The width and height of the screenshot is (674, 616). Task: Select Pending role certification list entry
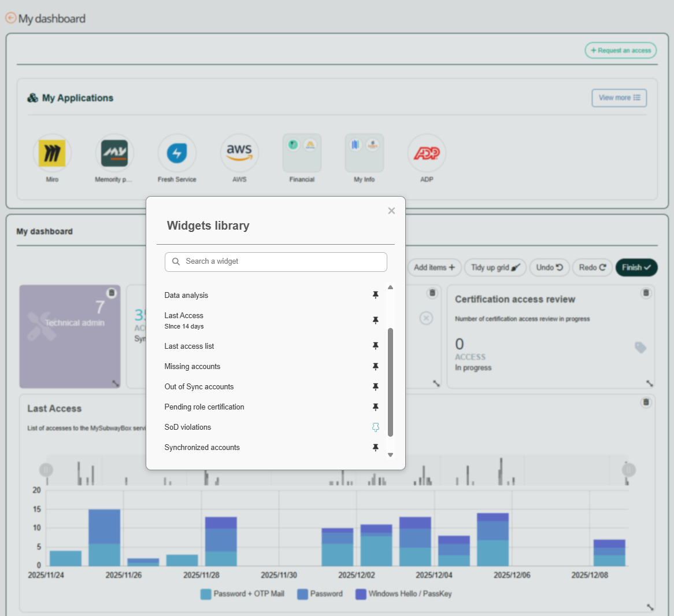click(204, 407)
